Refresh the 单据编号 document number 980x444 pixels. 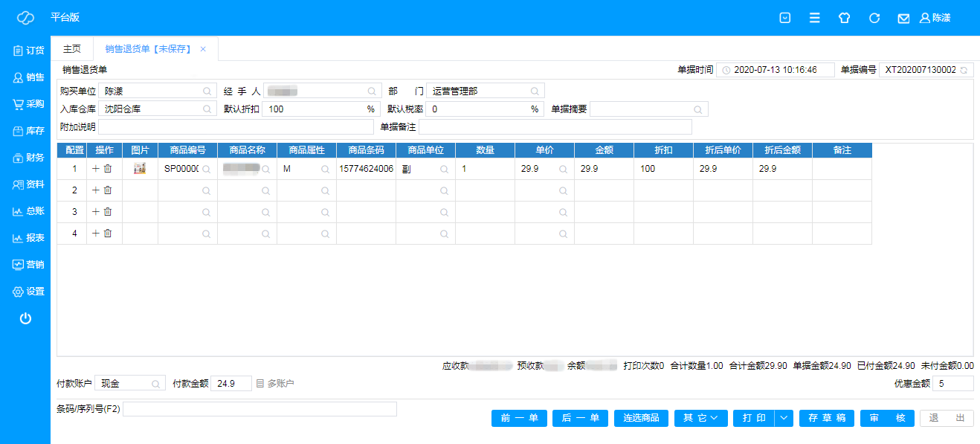tap(964, 70)
